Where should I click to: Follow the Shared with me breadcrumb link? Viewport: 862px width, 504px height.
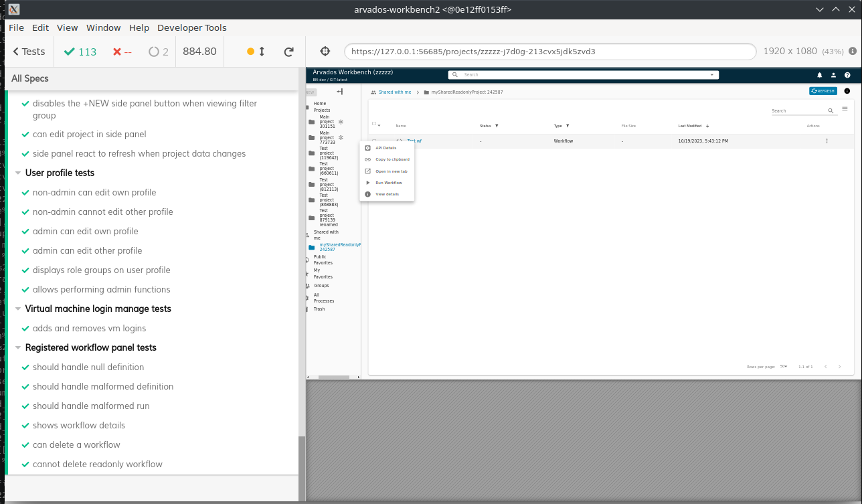(395, 92)
